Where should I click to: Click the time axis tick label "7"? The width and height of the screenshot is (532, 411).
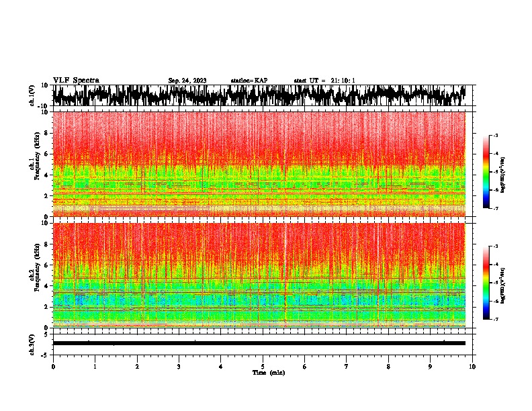click(x=347, y=367)
